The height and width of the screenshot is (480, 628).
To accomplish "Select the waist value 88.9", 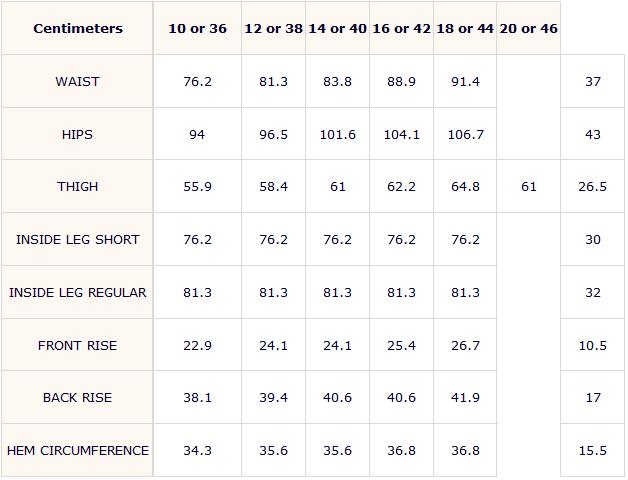I will [401, 81].
